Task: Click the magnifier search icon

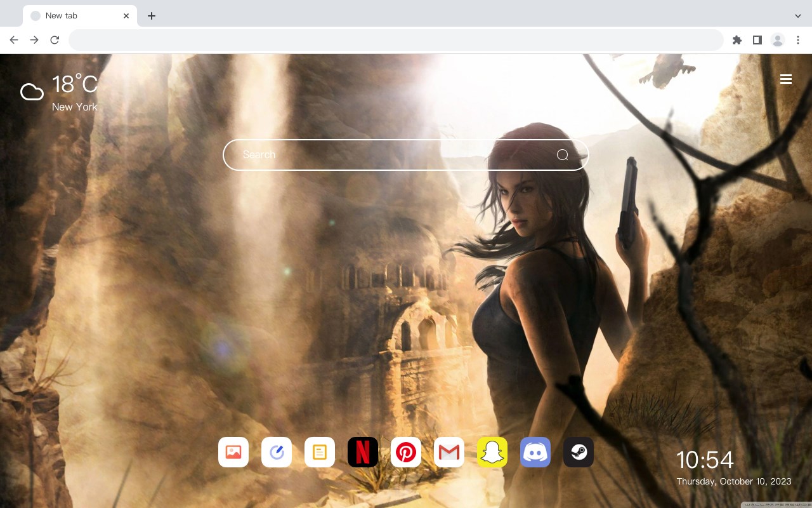Action: (x=562, y=155)
